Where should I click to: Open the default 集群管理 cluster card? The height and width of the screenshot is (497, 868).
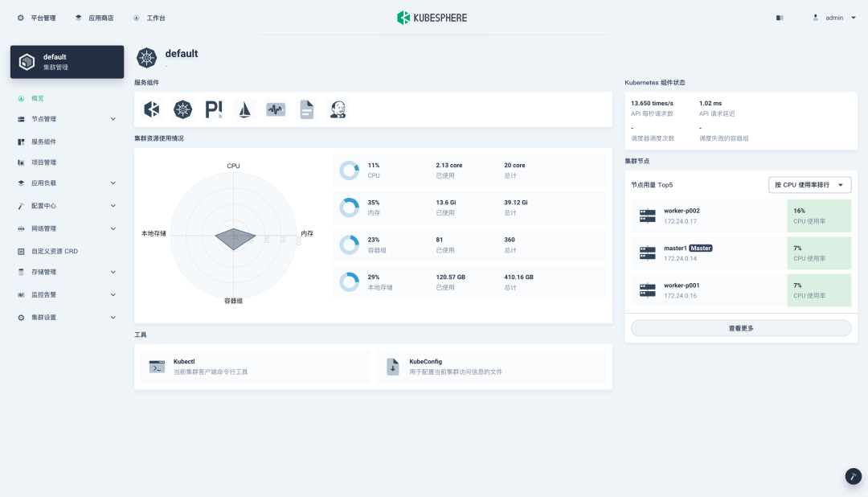tap(67, 61)
